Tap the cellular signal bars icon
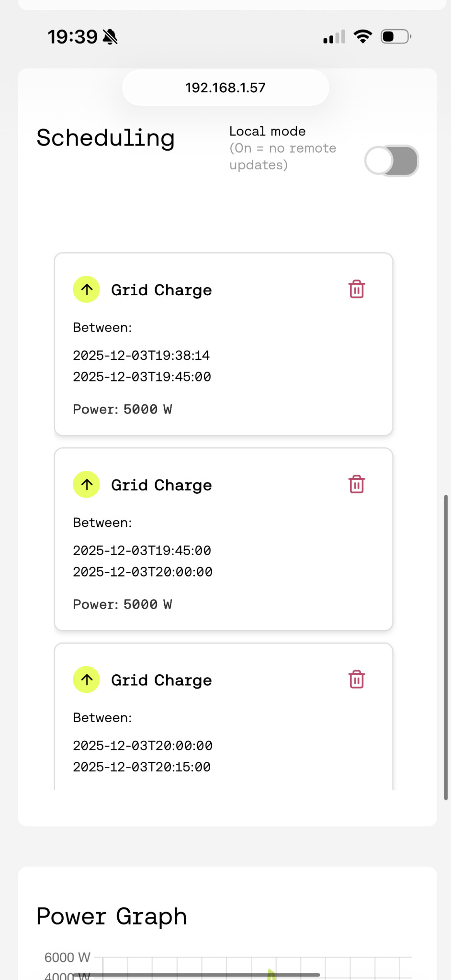451x980 pixels. click(334, 37)
